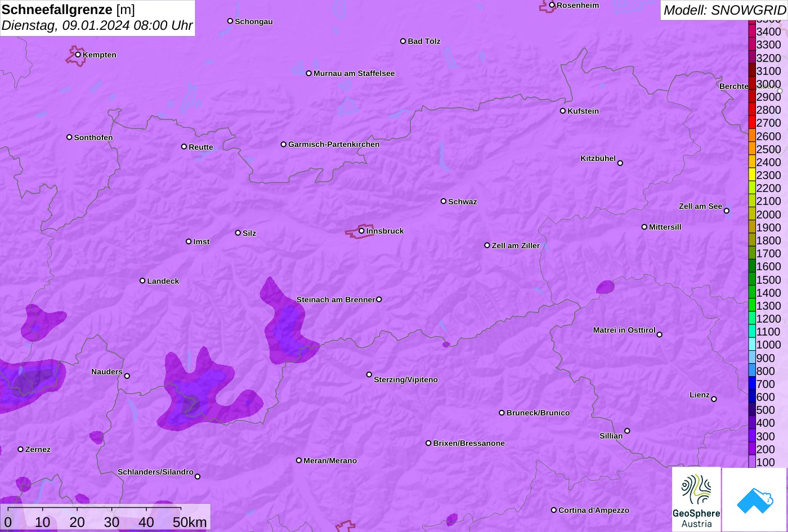Viewport: 788px width, 532px height.
Task: Click the Mittersill label
Action: 665,227
